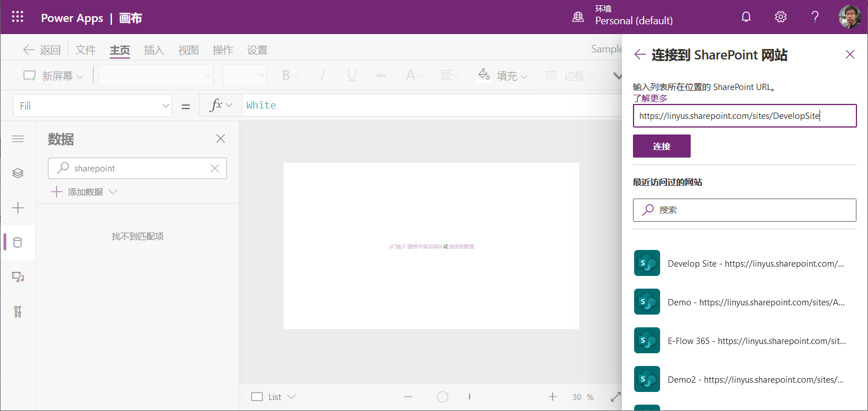Open the app launcher waffle icon
This screenshot has height=411, width=868.
coord(17,17)
